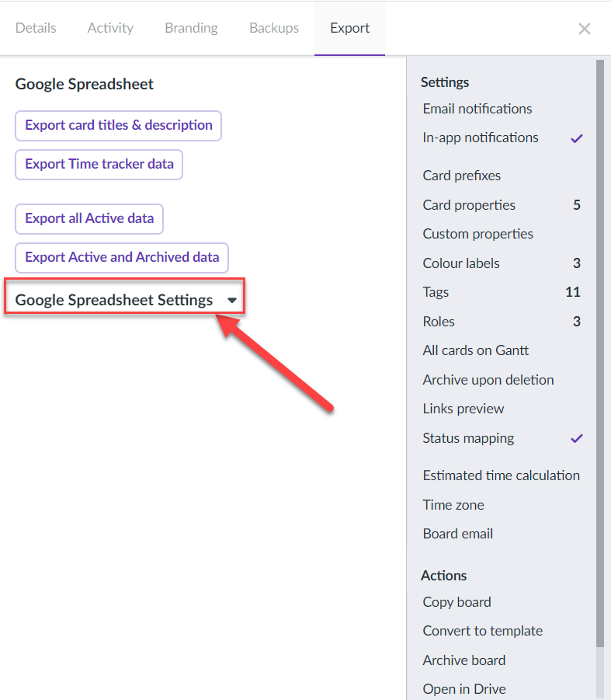Choose Copy board action

click(x=457, y=602)
